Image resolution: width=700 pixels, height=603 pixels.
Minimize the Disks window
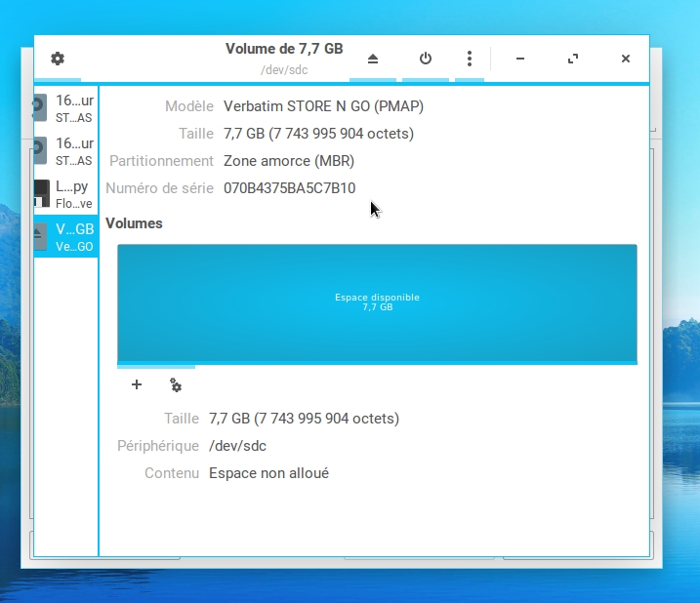[520, 59]
